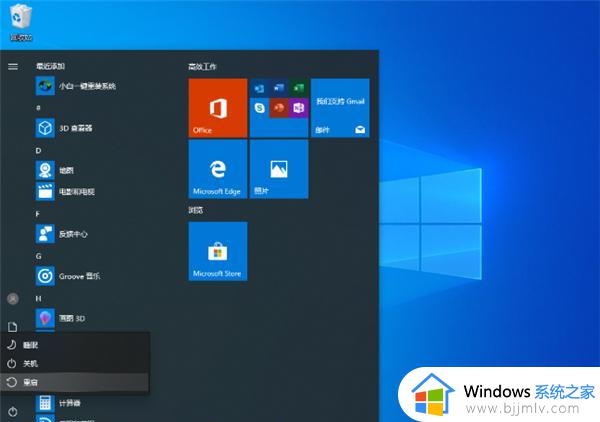Viewport: 600px width, 422px height.
Task: Open the 地图 maps app
Action: click(55, 170)
